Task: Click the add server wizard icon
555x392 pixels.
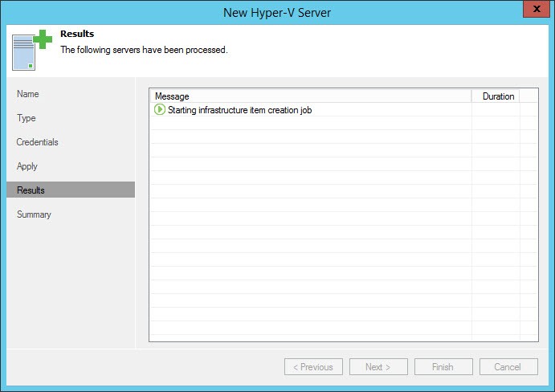Action: point(32,50)
